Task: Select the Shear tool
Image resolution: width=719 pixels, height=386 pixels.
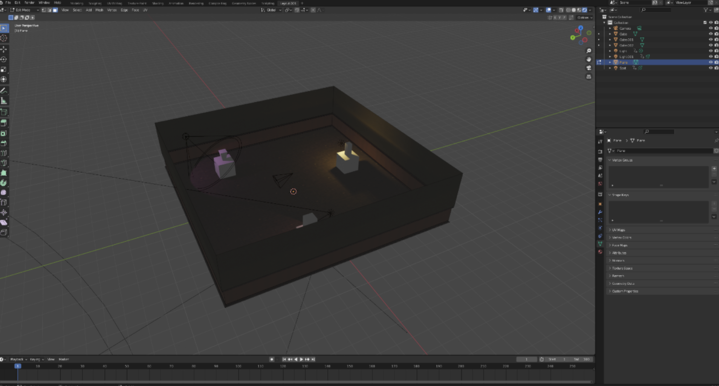Action: [x=4, y=223]
